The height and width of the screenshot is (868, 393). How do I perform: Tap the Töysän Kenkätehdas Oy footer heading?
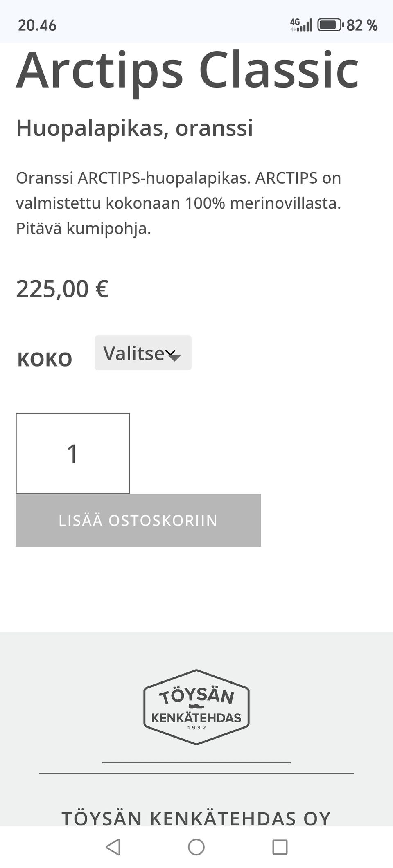[196, 818]
